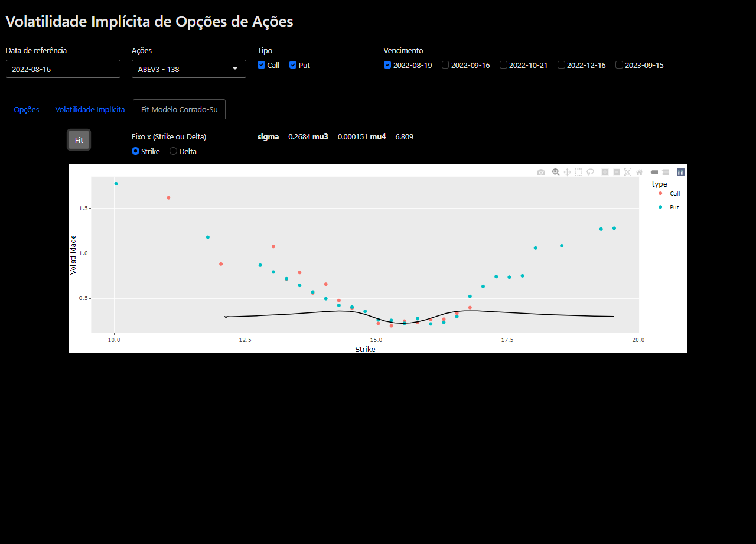
Task: Toggle the Put series in the legend
Action: pyautogui.click(x=669, y=207)
